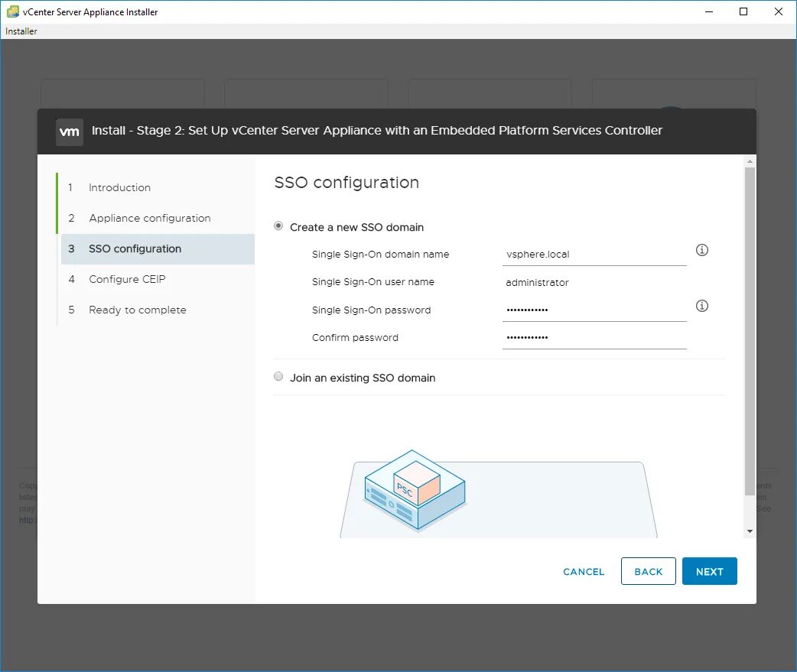Click the scrollbar up arrow
This screenshot has width=797, height=672.
tap(750, 161)
